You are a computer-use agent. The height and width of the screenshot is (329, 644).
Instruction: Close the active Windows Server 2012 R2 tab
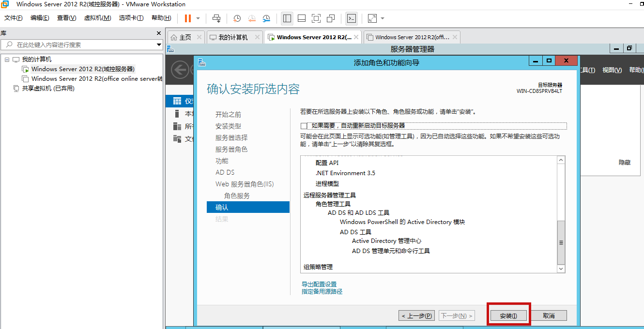[x=356, y=37]
